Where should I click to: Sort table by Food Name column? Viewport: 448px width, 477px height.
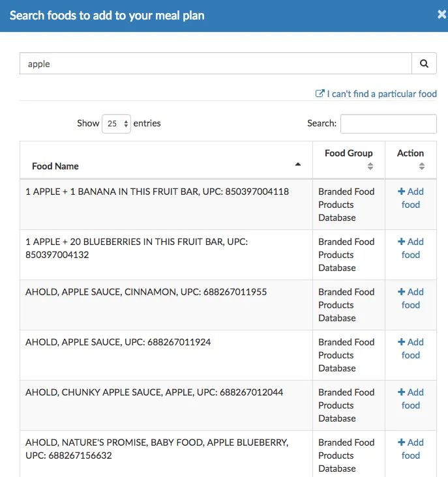55,166
